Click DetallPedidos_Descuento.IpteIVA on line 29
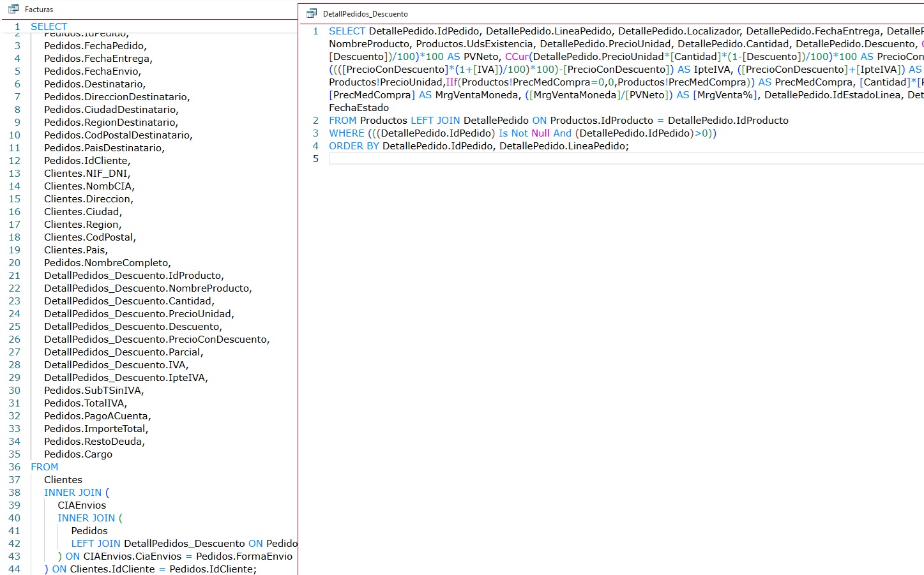Image resolution: width=924 pixels, height=575 pixels. (x=126, y=377)
